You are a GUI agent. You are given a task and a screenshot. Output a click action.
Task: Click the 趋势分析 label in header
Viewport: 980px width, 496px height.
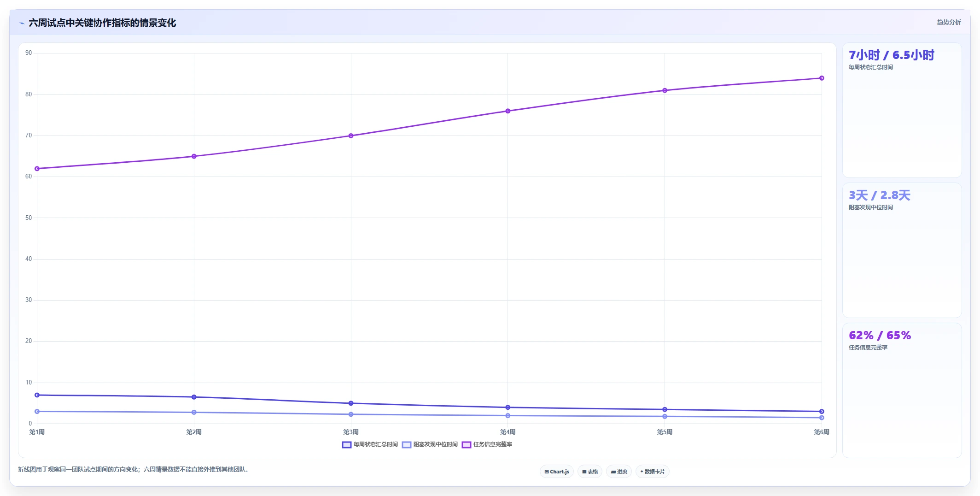[x=949, y=22]
